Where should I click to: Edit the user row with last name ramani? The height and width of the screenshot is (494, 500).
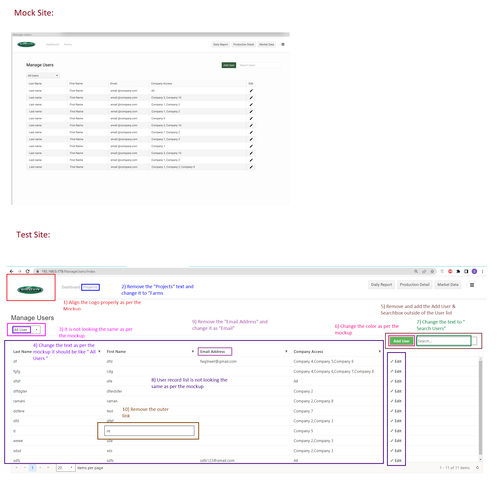click(396, 401)
